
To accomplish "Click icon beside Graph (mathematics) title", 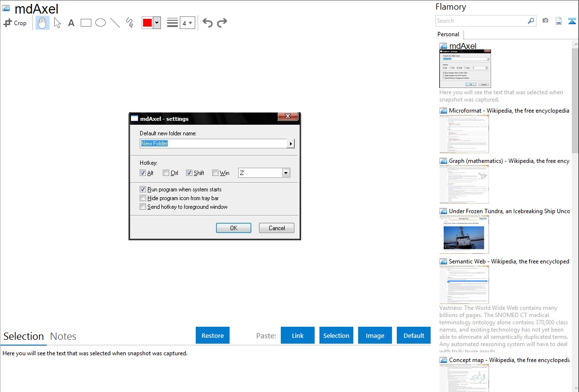I will point(443,161).
